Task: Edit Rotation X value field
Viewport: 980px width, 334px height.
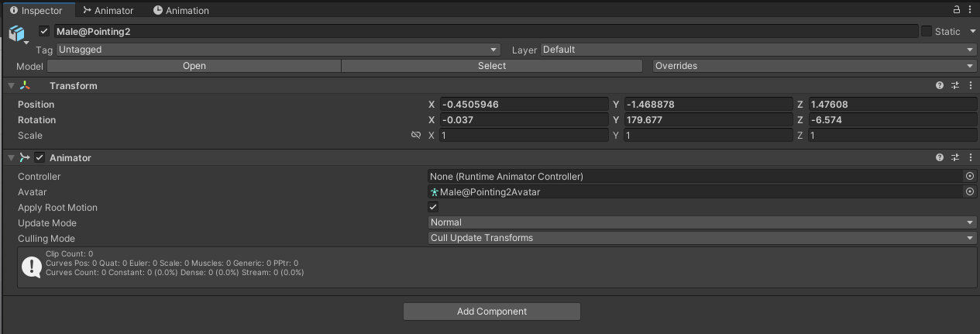Action: click(524, 120)
